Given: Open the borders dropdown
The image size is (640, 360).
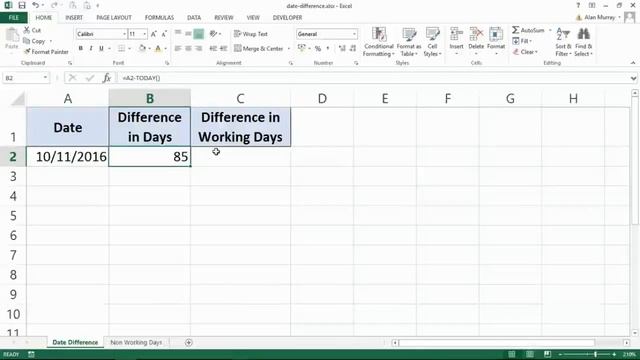Looking at the screenshot, I should point(129,48).
